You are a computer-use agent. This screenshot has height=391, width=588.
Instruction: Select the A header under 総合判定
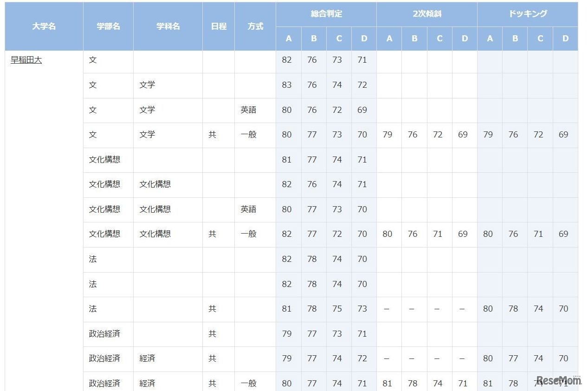point(289,39)
